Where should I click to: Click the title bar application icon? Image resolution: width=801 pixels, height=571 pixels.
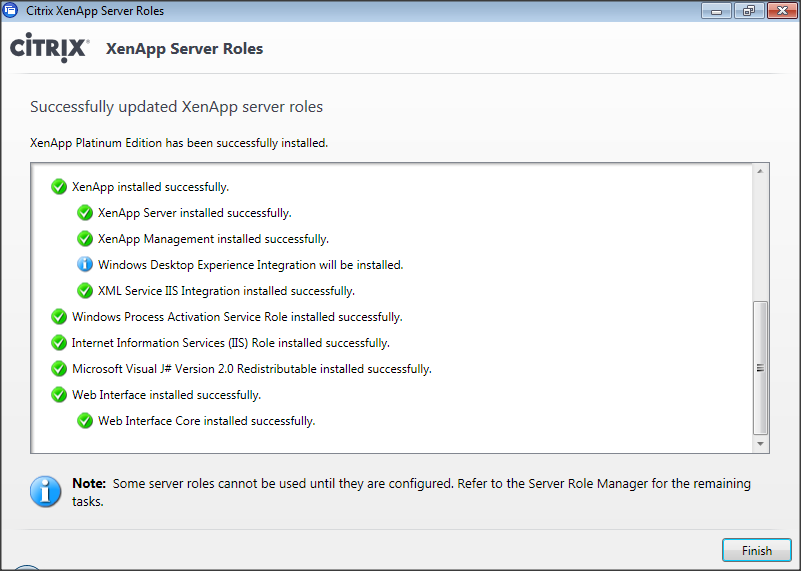[x=10, y=11]
